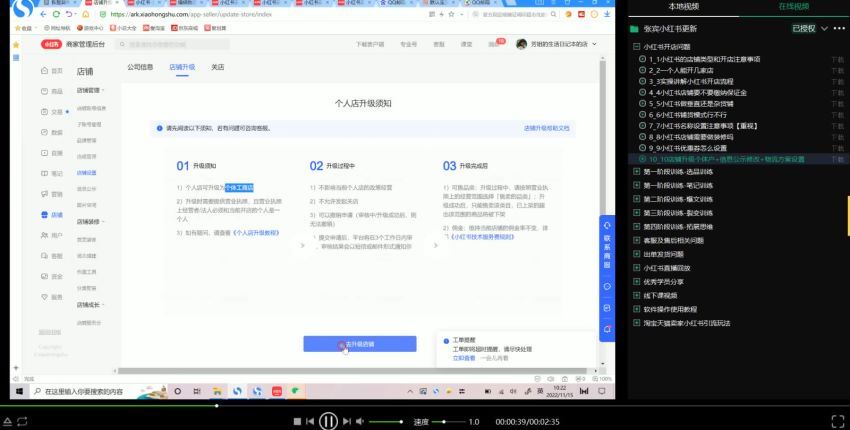Open the 已授权 dropdown chevron
The width and height of the screenshot is (850, 430).
click(825, 29)
